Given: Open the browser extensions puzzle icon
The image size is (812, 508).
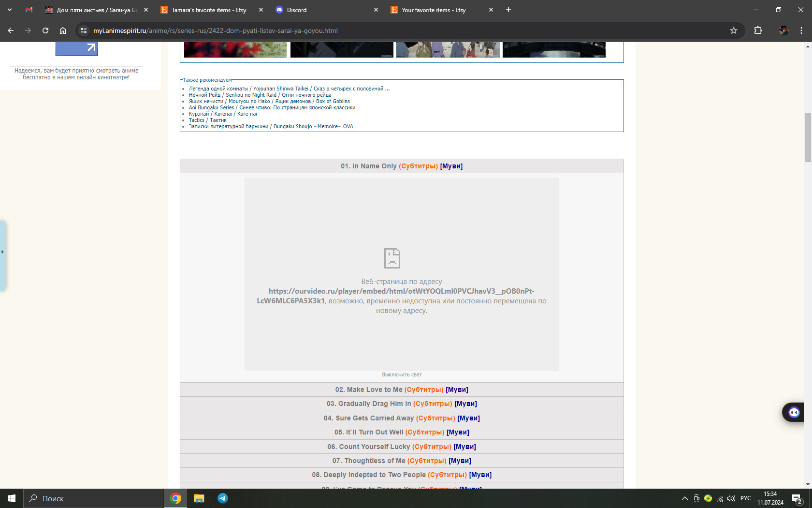Looking at the screenshot, I should (758, 30).
